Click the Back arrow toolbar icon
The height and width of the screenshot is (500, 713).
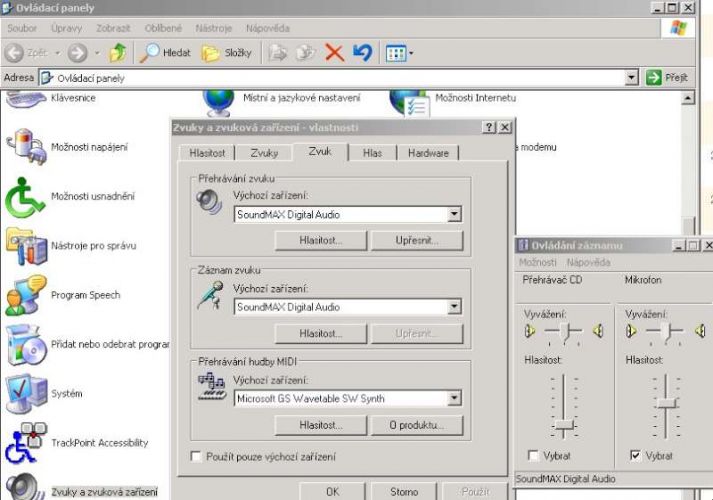pos(14,53)
